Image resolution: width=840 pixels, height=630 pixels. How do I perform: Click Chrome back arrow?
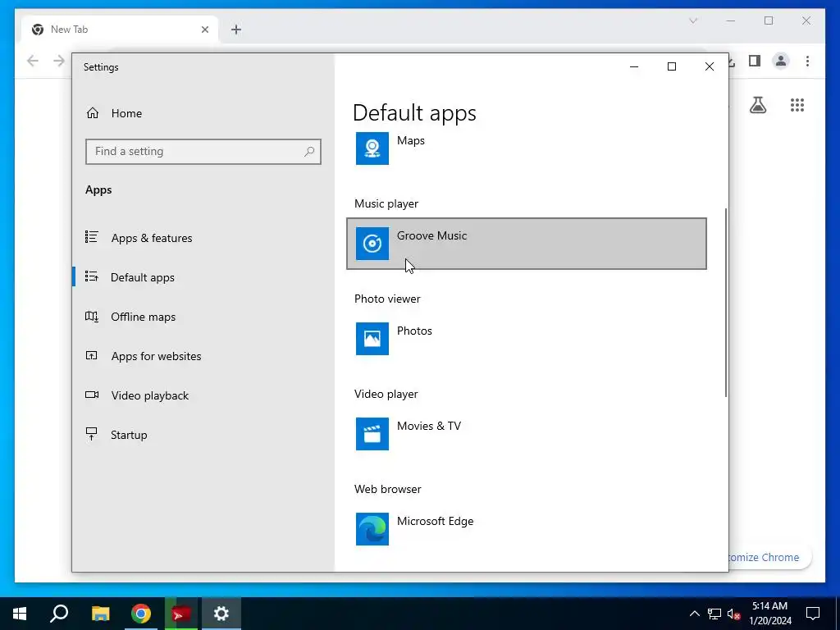(x=33, y=61)
